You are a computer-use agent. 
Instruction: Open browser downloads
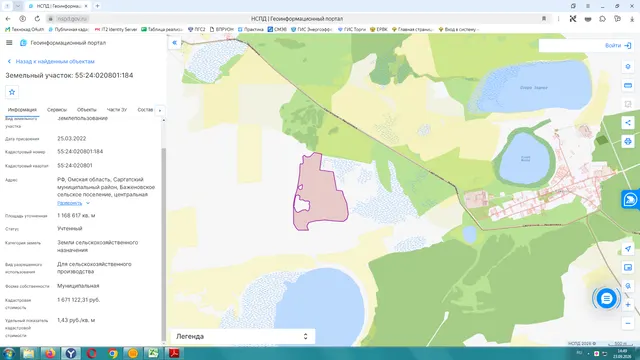point(632,19)
